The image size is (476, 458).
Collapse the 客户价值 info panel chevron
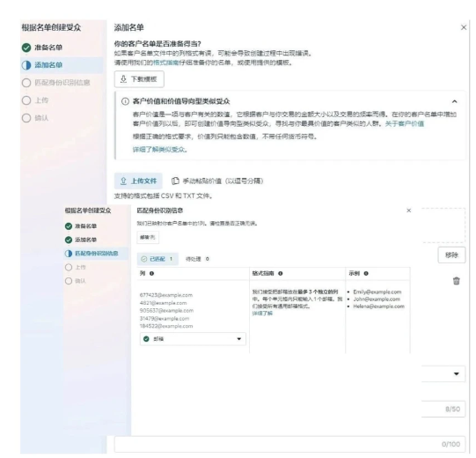(x=455, y=101)
